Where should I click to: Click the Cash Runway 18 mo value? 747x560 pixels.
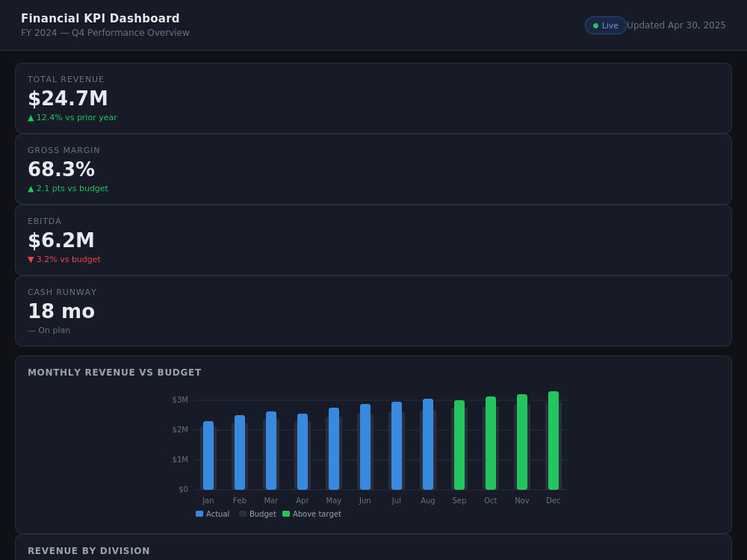[61, 311]
